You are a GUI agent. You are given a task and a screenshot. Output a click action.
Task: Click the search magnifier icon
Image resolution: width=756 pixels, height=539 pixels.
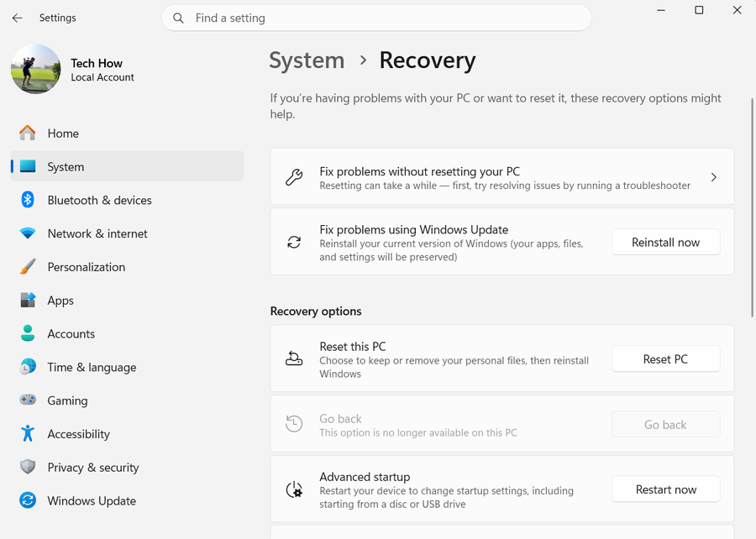(x=178, y=18)
